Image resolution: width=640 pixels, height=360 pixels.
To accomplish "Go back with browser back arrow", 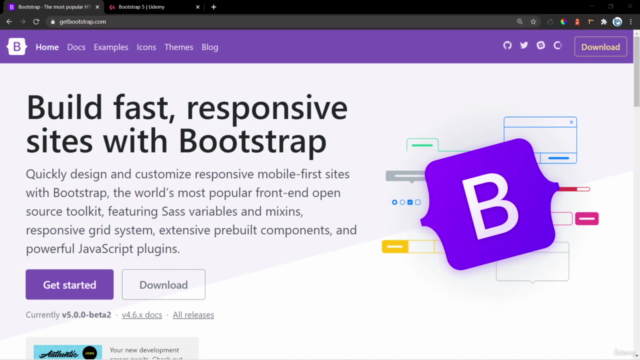I will (x=9, y=22).
